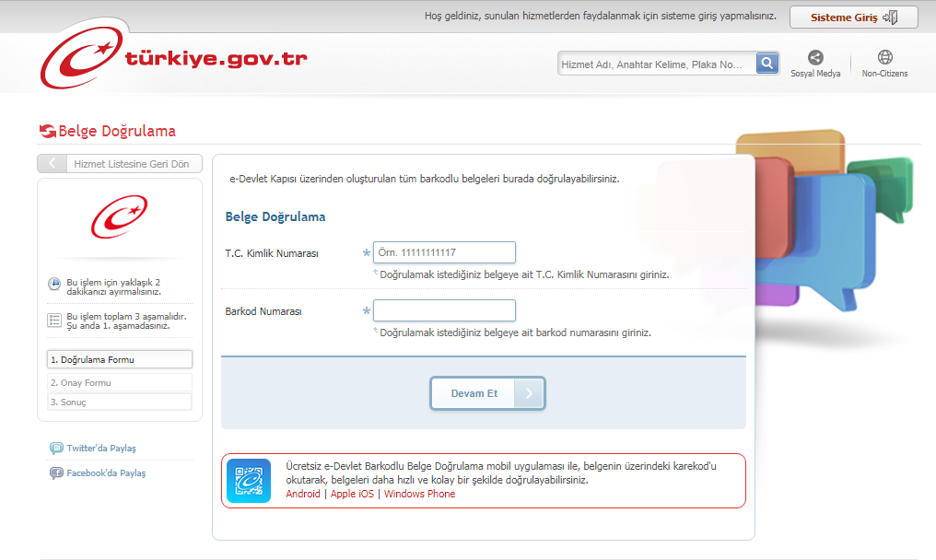
Task: Click the Facebook'ta Paylaş icon
Action: 57,473
